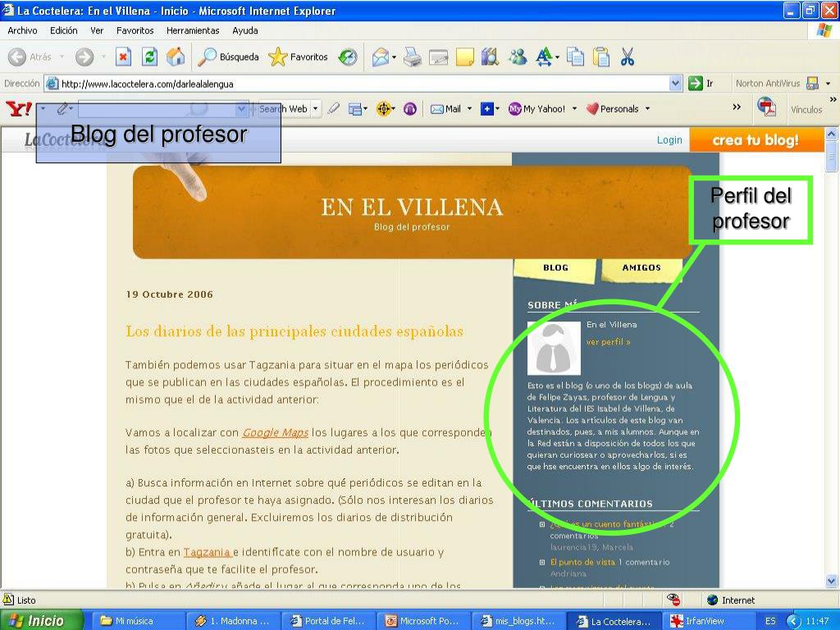Click the My Yahoo! button
The image size is (840, 630).
coord(536,109)
